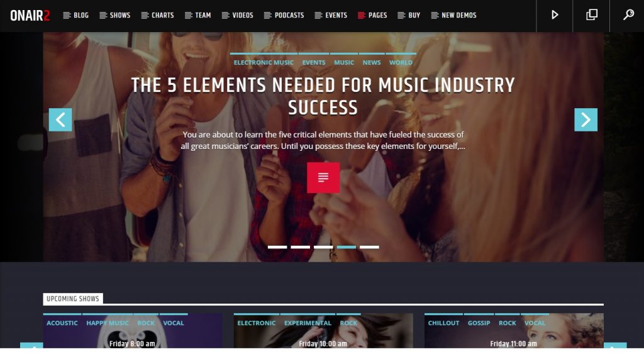Go to the previous hero slide arrow
The height and width of the screenshot is (364, 644).
60,120
